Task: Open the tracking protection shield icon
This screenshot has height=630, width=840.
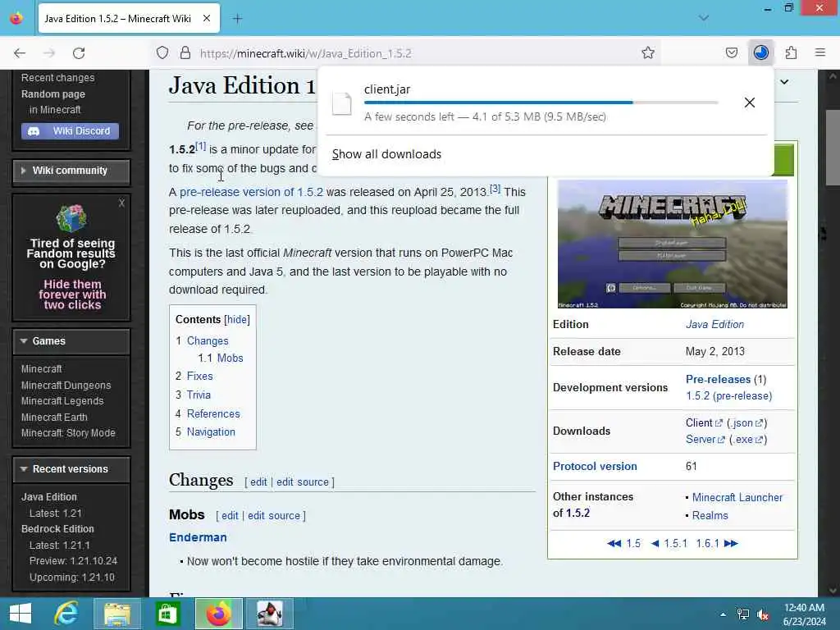Action: point(162,53)
